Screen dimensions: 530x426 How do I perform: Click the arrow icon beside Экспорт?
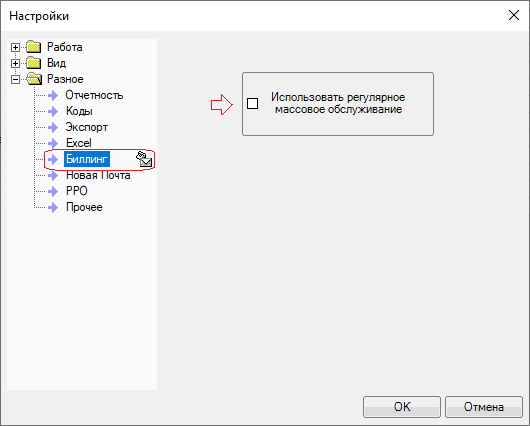click(x=53, y=127)
